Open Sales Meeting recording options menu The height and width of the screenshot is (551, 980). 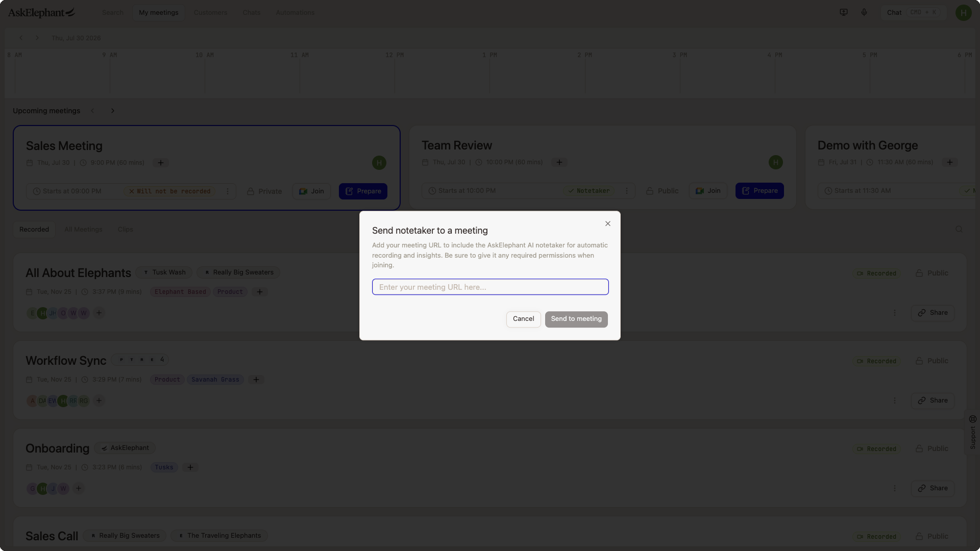(228, 191)
